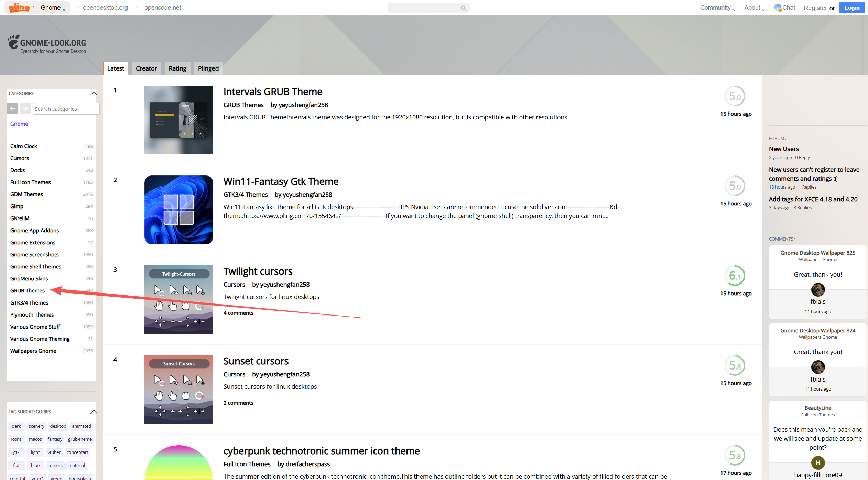Switch to the Plinged tab
The image size is (868, 480).
coord(208,68)
